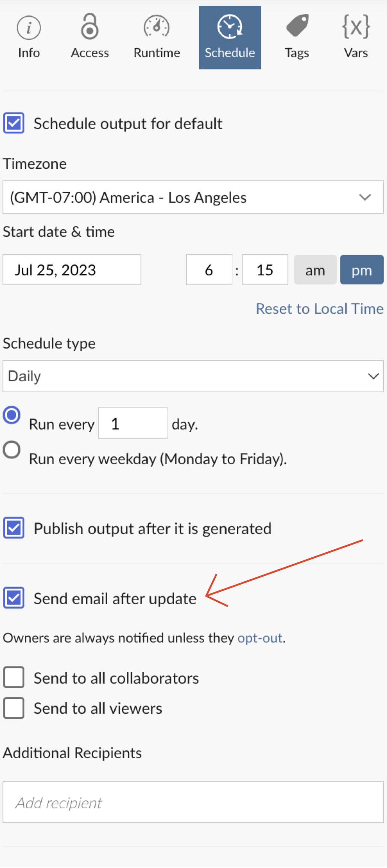The width and height of the screenshot is (387, 868).
Task: Open the Info panel icon
Action: (x=29, y=28)
